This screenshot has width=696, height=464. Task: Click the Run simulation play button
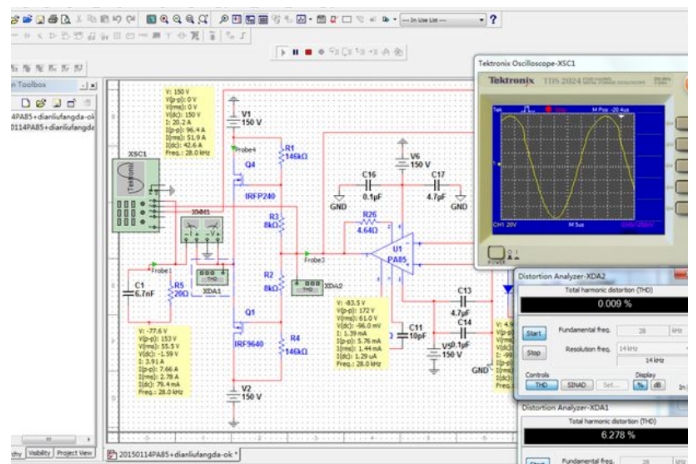tap(284, 51)
